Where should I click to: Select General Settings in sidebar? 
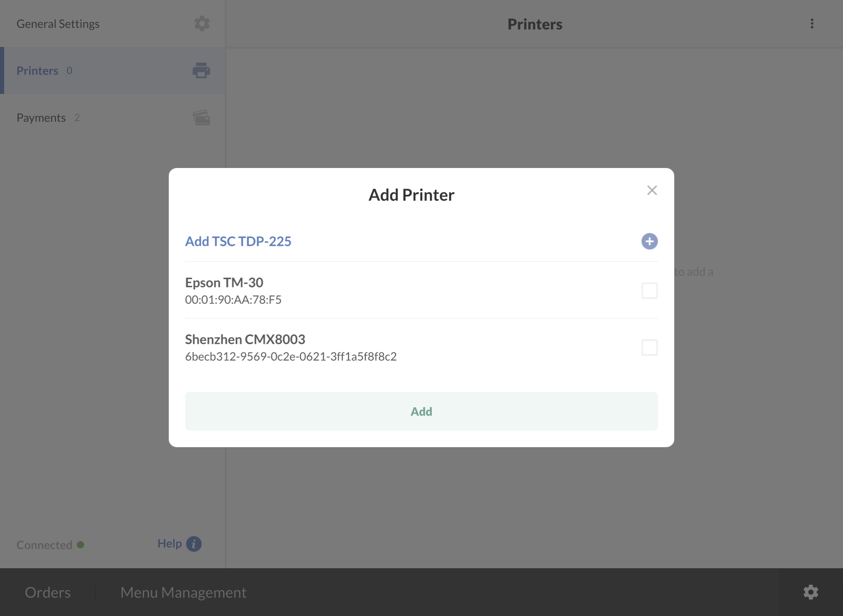[x=58, y=24]
